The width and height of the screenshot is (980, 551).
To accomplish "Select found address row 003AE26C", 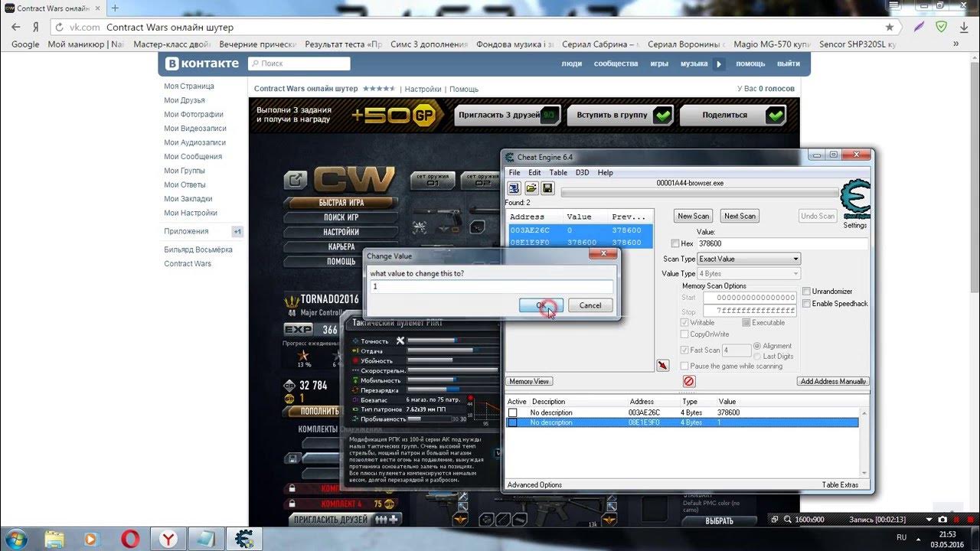I will 580,230.
